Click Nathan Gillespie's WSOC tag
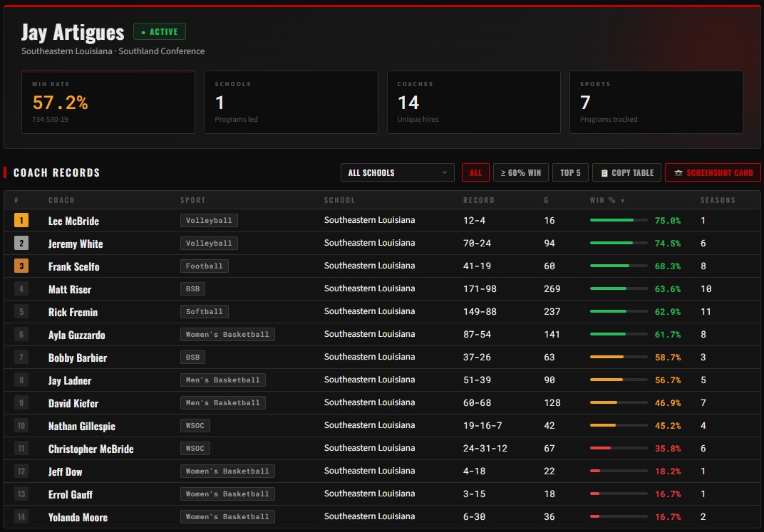Image resolution: width=764 pixels, height=532 pixels. click(x=195, y=425)
